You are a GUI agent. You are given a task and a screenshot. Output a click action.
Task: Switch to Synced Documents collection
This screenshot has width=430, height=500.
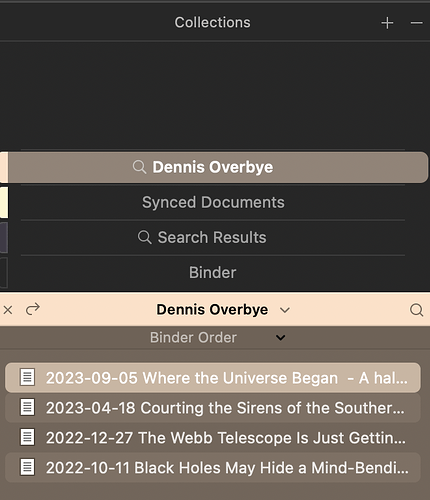[x=213, y=202]
